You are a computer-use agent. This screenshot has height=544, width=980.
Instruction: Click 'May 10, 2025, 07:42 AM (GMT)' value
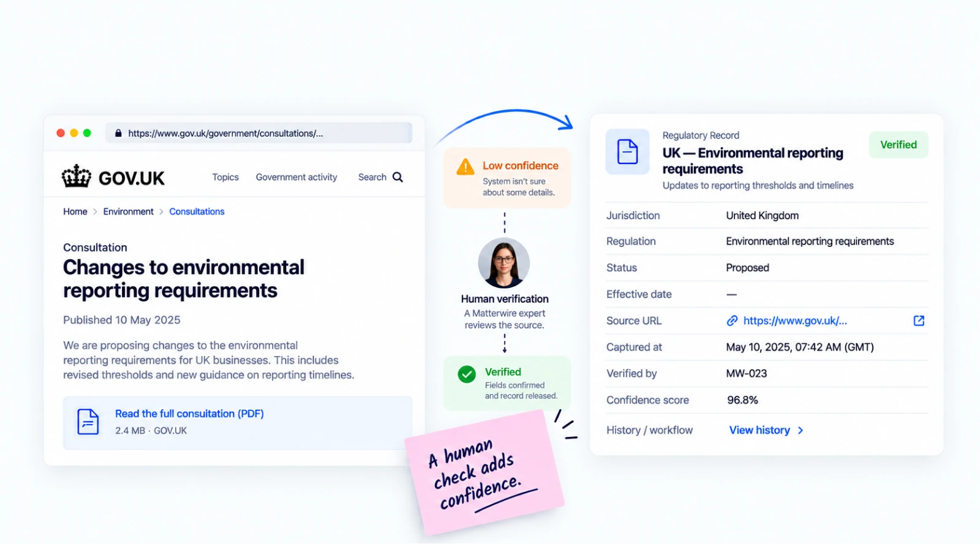(x=800, y=347)
